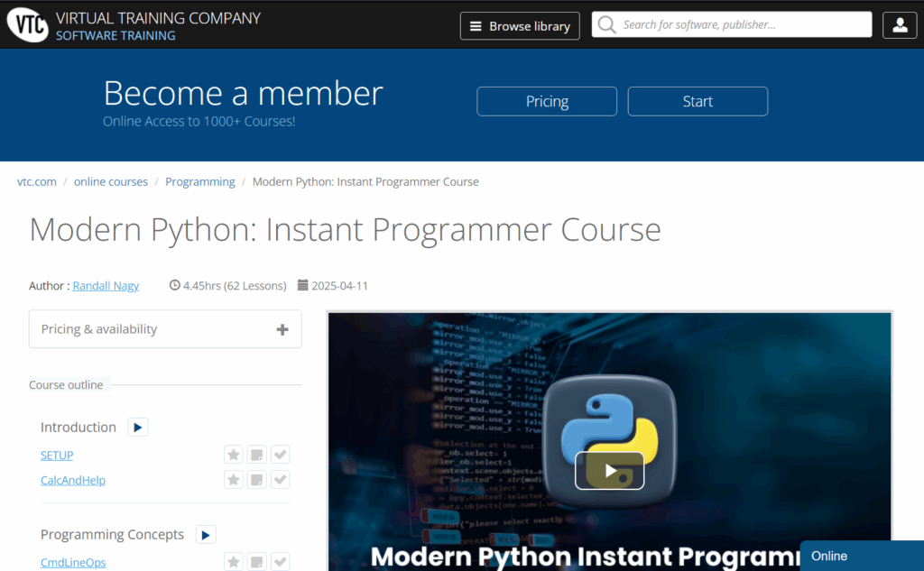Check off CmdLineOps lesson as completed
Viewport: 924px width, 571px height.
(x=281, y=562)
